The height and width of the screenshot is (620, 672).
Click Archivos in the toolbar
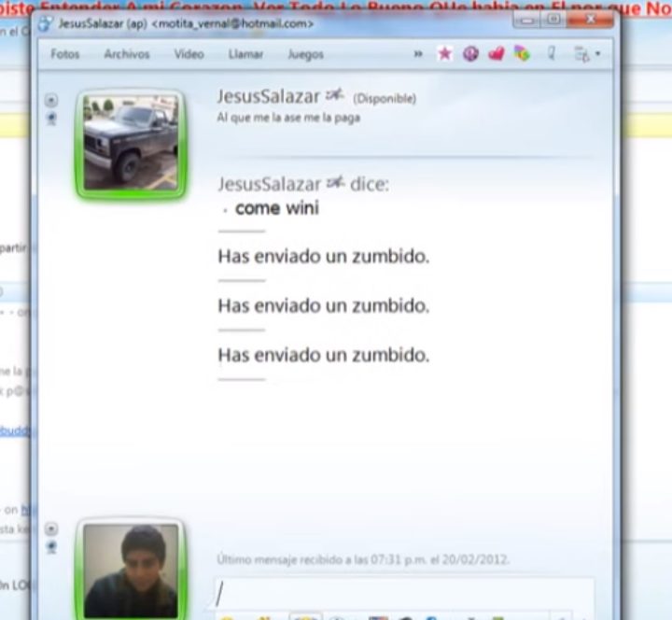127,54
